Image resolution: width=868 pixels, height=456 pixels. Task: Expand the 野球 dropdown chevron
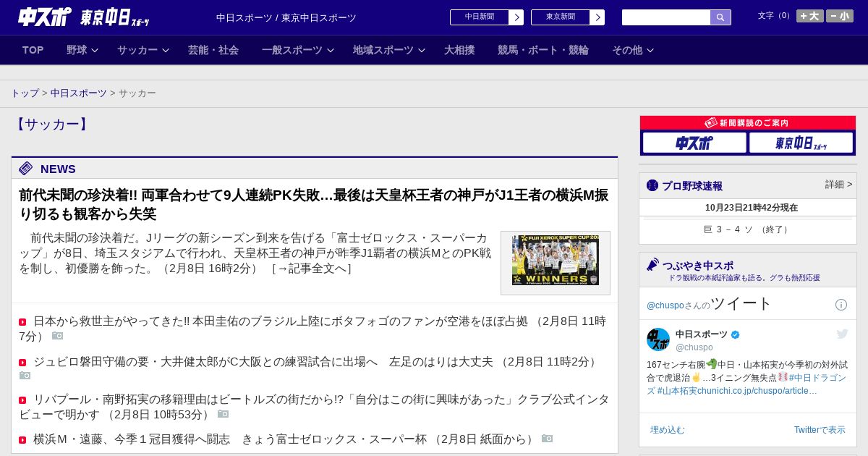point(95,51)
